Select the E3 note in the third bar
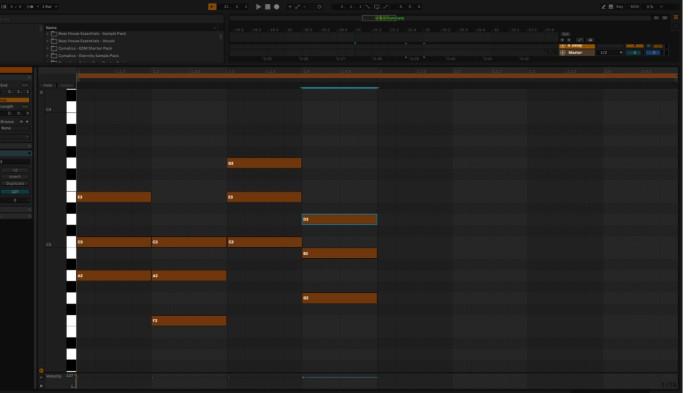700x393 pixels. click(264, 197)
